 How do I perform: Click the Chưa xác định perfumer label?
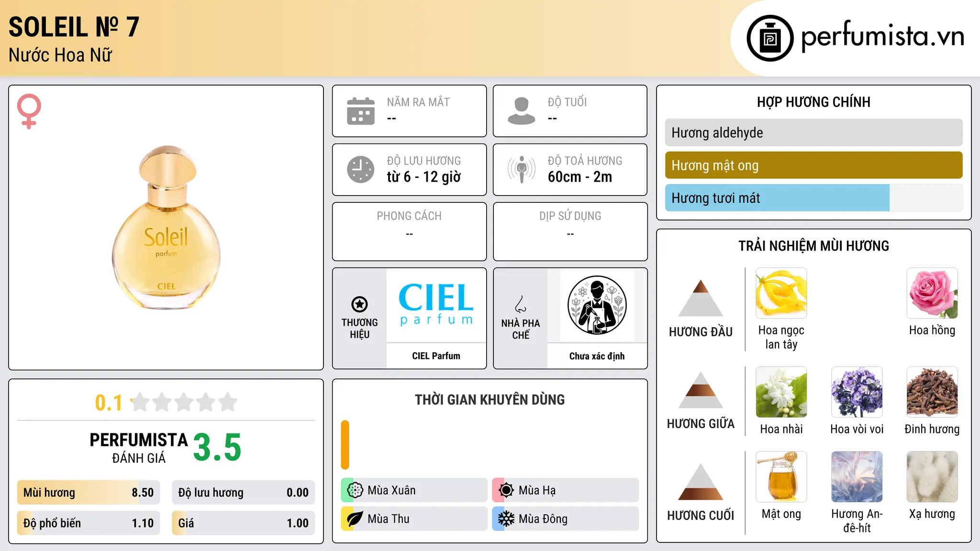597,356
